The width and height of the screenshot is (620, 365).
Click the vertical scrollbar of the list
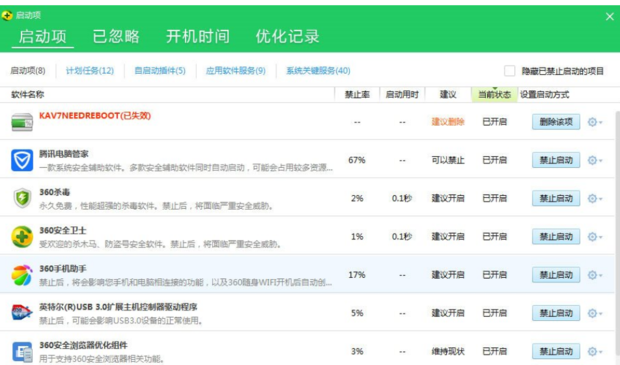(617, 237)
